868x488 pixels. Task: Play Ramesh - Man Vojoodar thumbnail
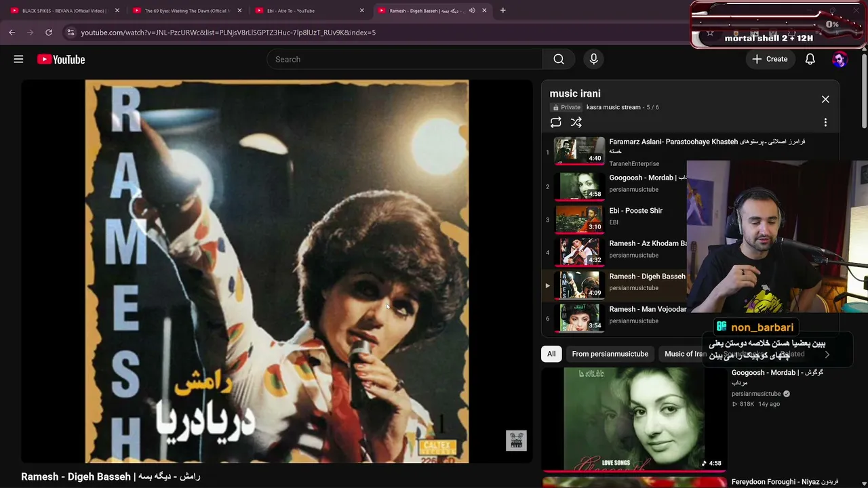579,318
